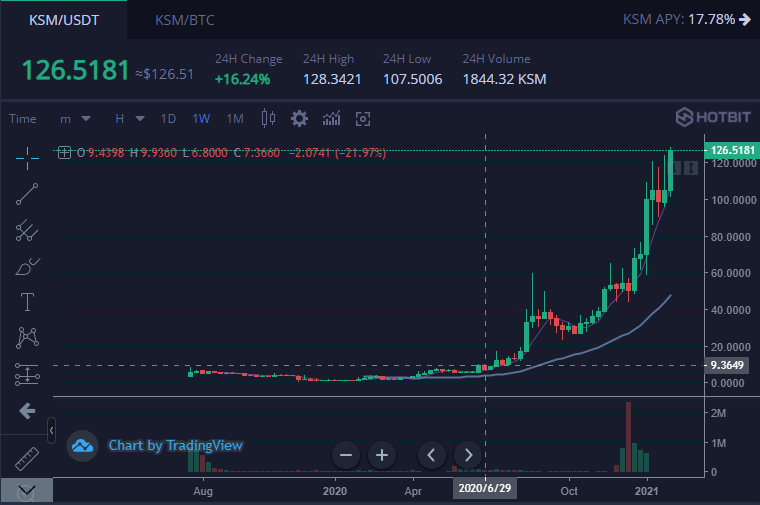Open the indicators menu
Image resolution: width=760 pixels, height=505 pixels.
332,118
